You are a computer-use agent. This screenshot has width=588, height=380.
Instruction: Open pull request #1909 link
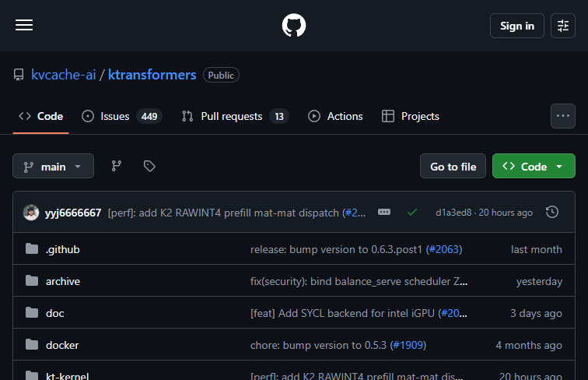408,345
